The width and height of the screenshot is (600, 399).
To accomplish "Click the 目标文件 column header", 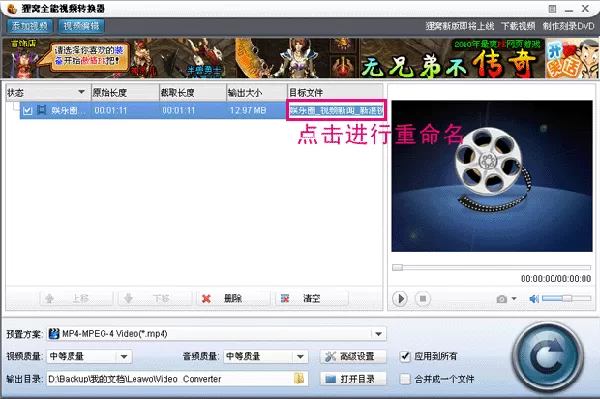I will tap(335, 93).
